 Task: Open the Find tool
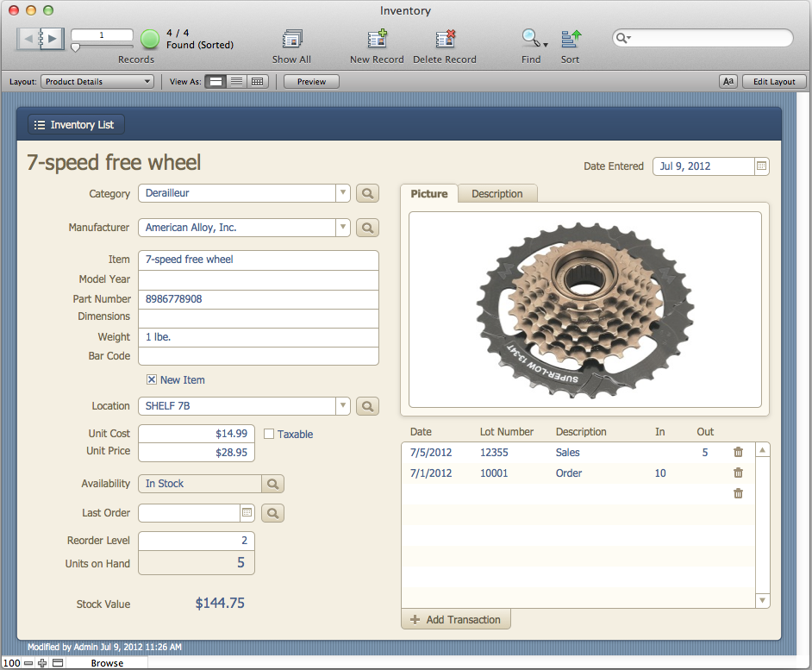530,38
